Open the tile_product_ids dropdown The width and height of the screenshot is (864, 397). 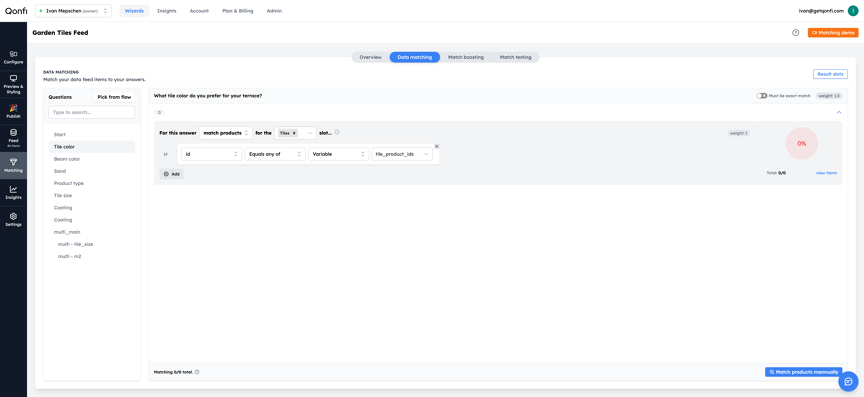[x=402, y=154]
